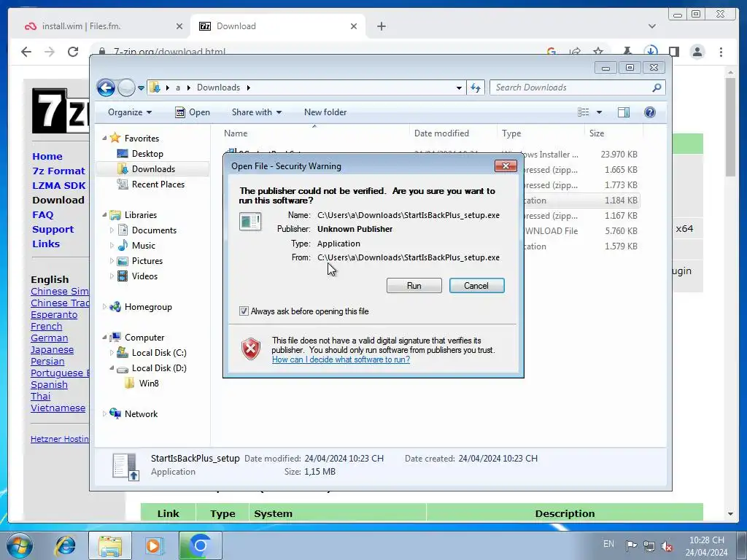The width and height of the screenshot is (747, 560).
Task: Click Explorer's forward navigation button
Action: tap(126, 87)
